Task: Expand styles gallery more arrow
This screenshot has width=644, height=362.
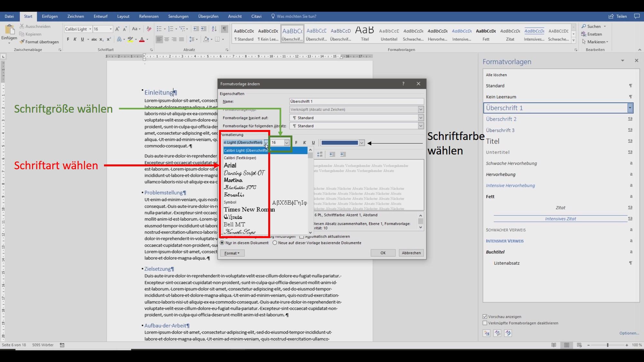Action: tap(573, 41)
